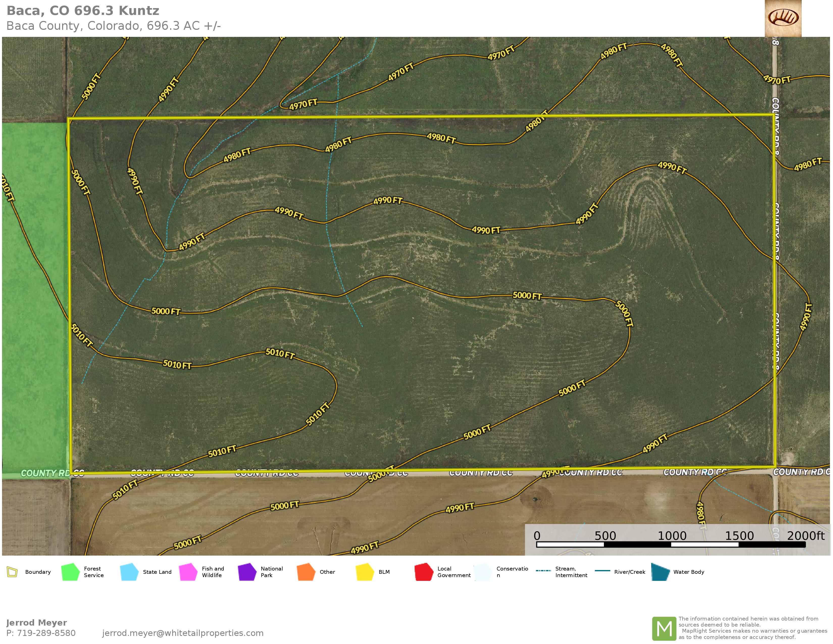Click the map scale bar
This screenshot has height=644, width=833.
coord(671,544)
